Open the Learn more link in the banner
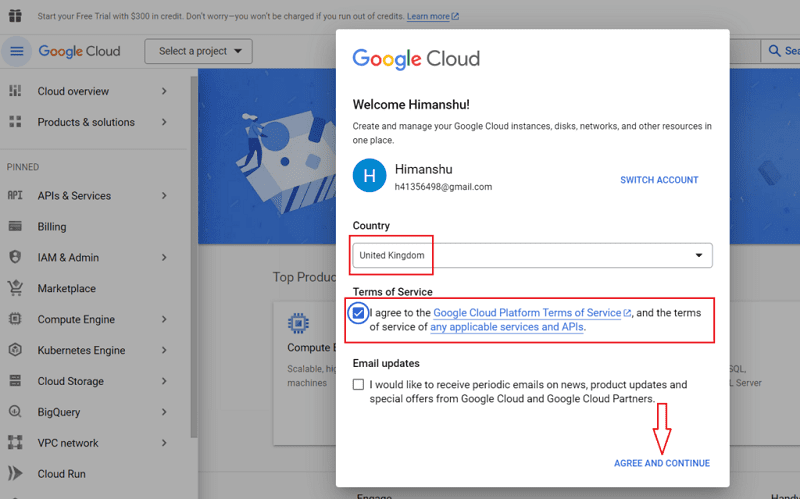This screenshot has width=800, height=499. tap(428, 16)
